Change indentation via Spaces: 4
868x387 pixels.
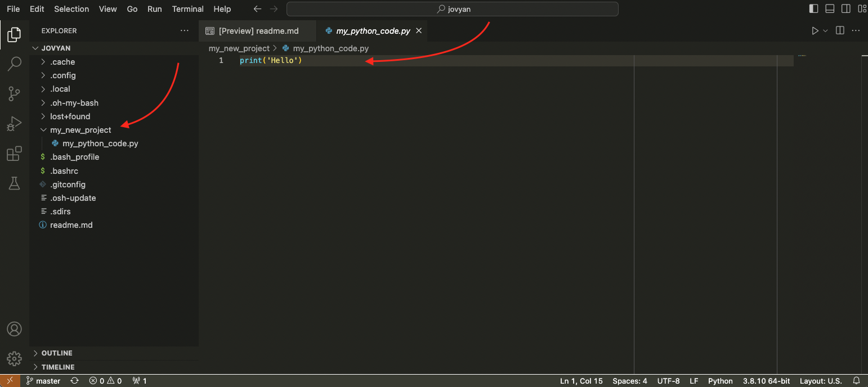point(630,381)
